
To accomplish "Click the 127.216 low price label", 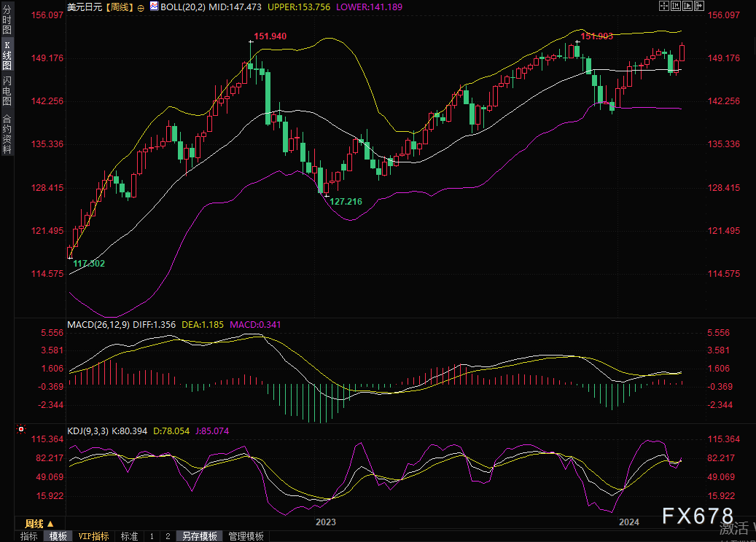I will click(x=346, y=202).
